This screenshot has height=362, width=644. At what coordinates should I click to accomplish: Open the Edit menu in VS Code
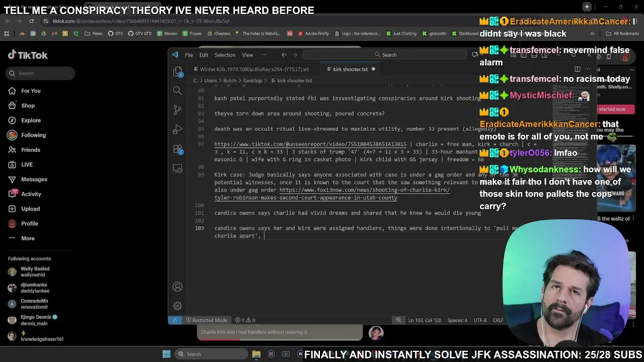[204, 55]
